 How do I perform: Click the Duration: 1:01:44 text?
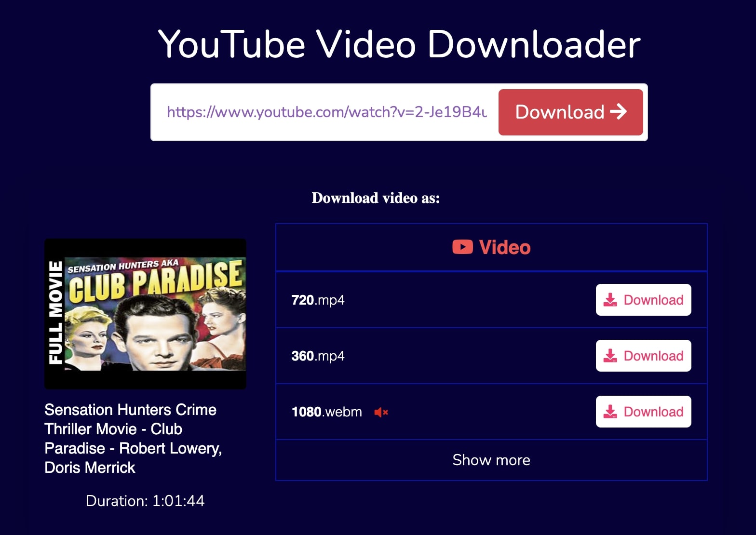coord(145,501)
